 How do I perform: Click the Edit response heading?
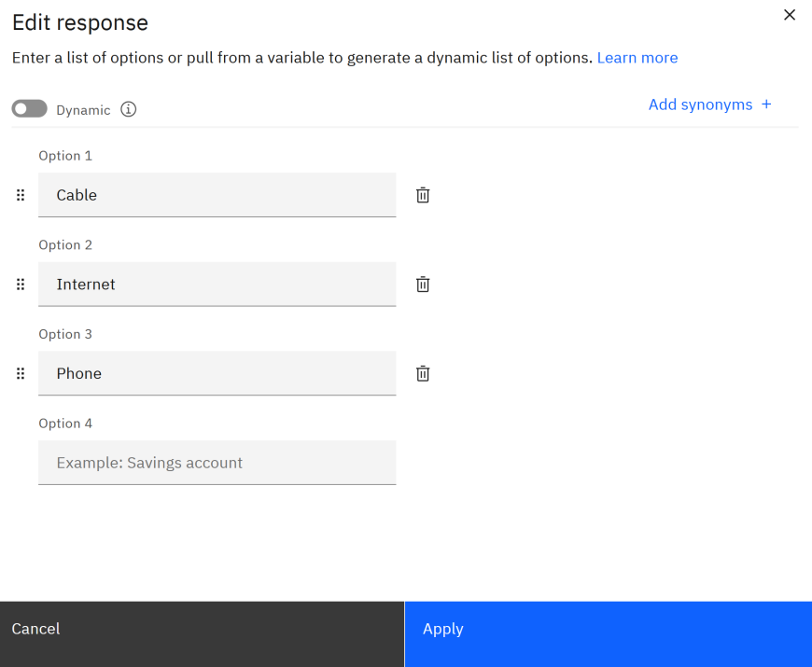click(x=80, y=23)
